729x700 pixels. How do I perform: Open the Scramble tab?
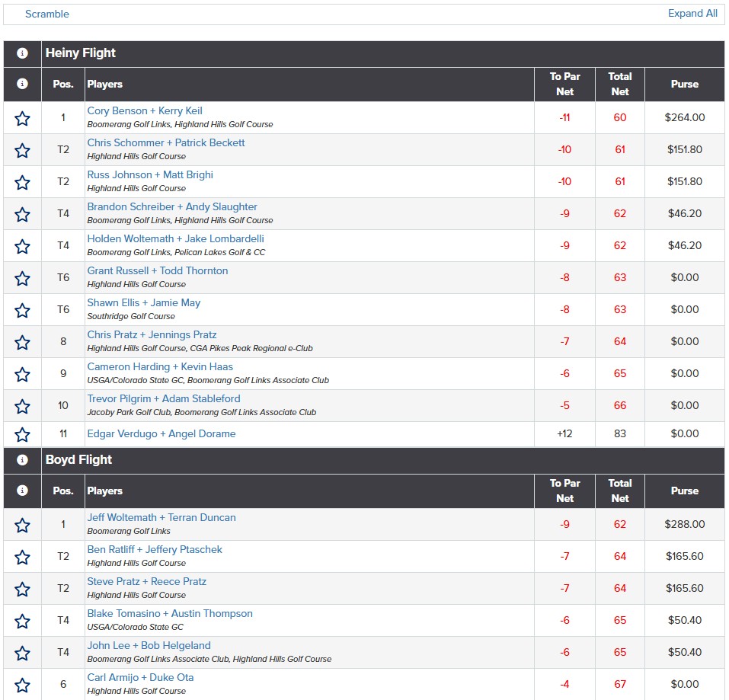[47, 14]
